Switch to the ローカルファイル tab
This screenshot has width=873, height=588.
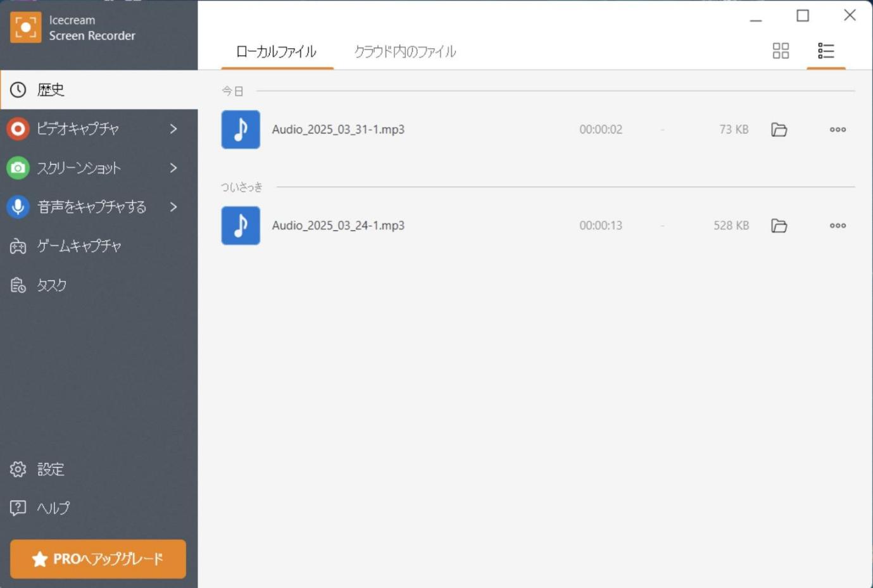tap(277, 52)
